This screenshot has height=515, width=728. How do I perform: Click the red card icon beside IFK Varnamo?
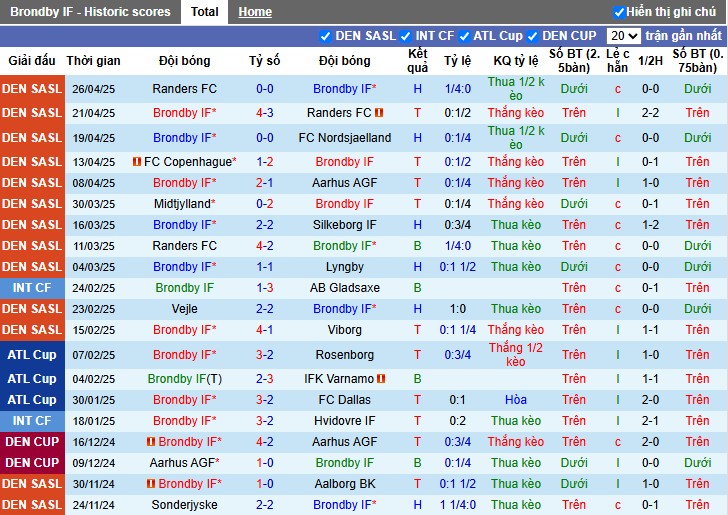pos(381,379)
